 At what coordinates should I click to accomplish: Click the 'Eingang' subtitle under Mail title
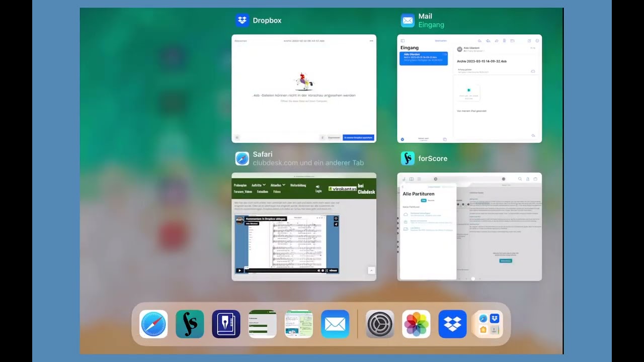[x=431, y=25]
